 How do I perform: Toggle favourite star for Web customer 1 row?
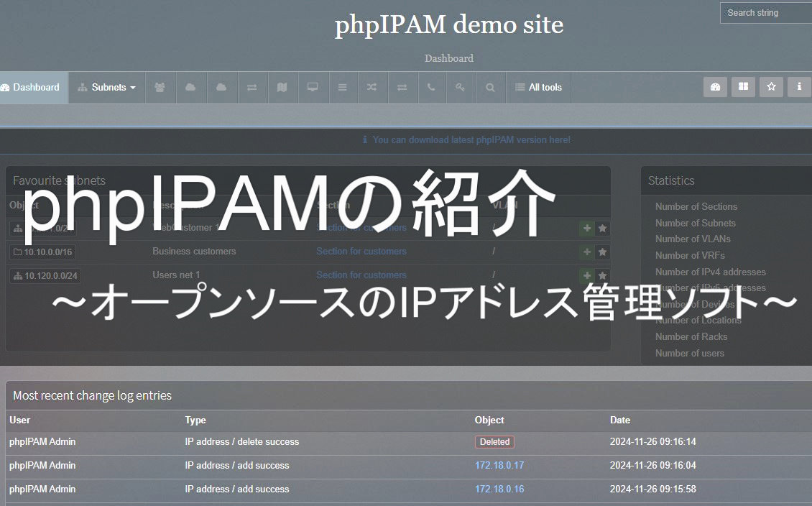point(602,229)
